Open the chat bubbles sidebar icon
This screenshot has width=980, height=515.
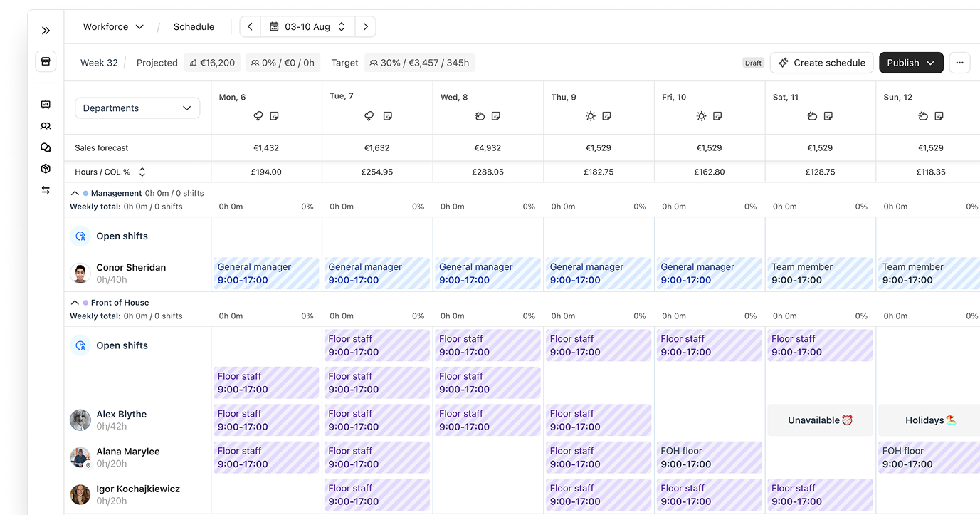point(46,147)
